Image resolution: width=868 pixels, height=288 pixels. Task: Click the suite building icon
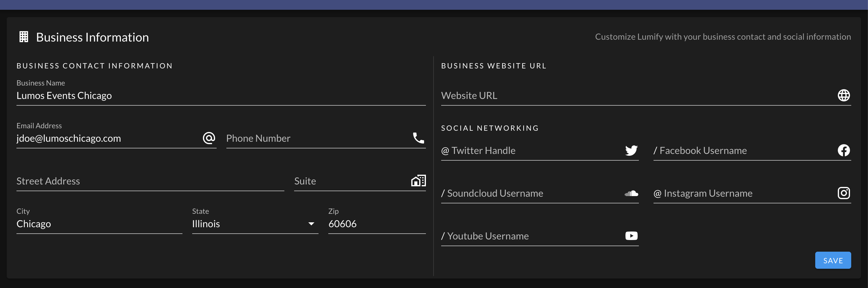pyautogui.click(x=419, y=181)
